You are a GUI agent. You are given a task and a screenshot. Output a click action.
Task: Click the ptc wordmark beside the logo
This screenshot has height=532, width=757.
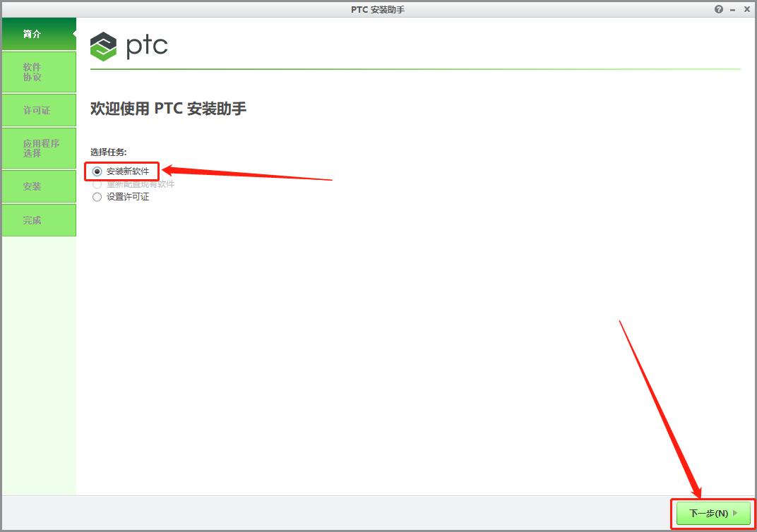(x=146, y=47)
